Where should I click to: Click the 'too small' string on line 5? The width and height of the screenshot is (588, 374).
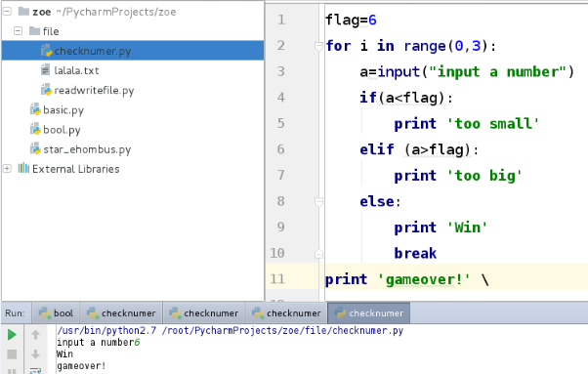pos(492,124)
